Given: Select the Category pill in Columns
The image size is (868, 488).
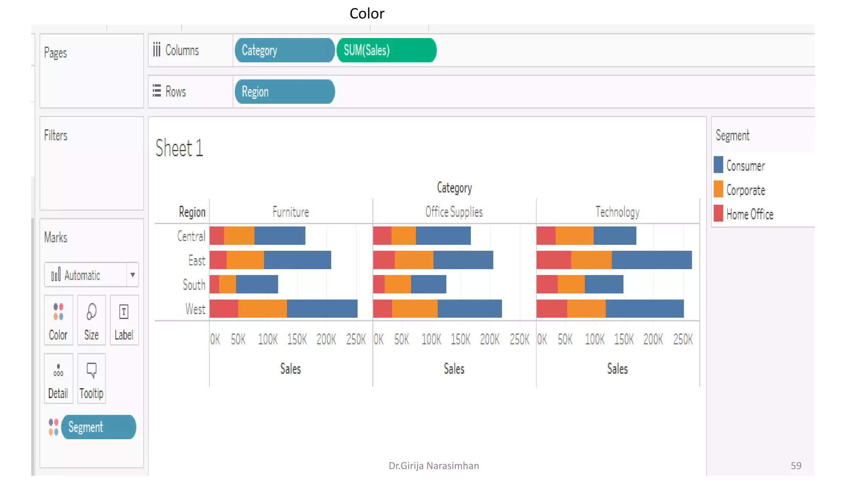Looking at the screenshot, I should pyautogui.click(x=284, y=50).
